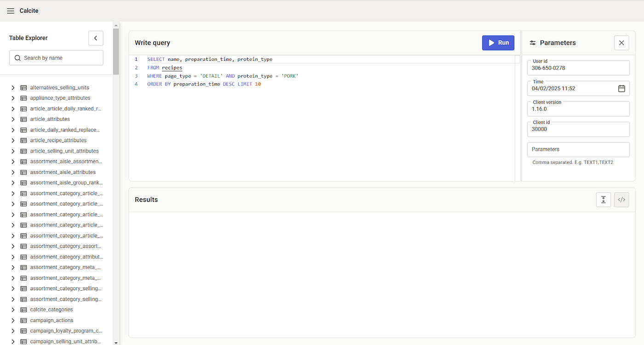644x345 pixels.
Task: Expand the appliance_type_attributes table node
Action: (x=13, y=98)
